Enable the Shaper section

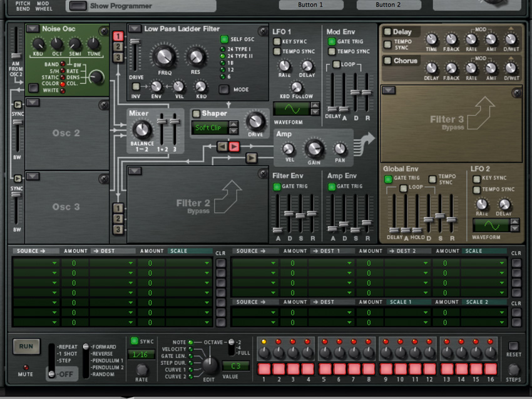click(x=196, y=114)
